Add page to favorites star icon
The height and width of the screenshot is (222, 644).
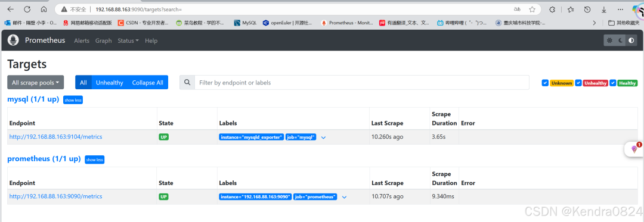tap(532, 9)
